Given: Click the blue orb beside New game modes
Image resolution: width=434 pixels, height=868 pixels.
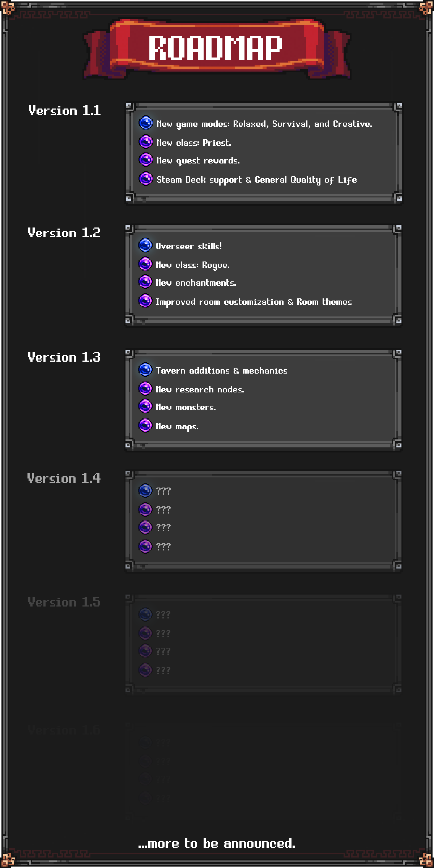Looking at the screenshot, I should click(x=146, y=123).
